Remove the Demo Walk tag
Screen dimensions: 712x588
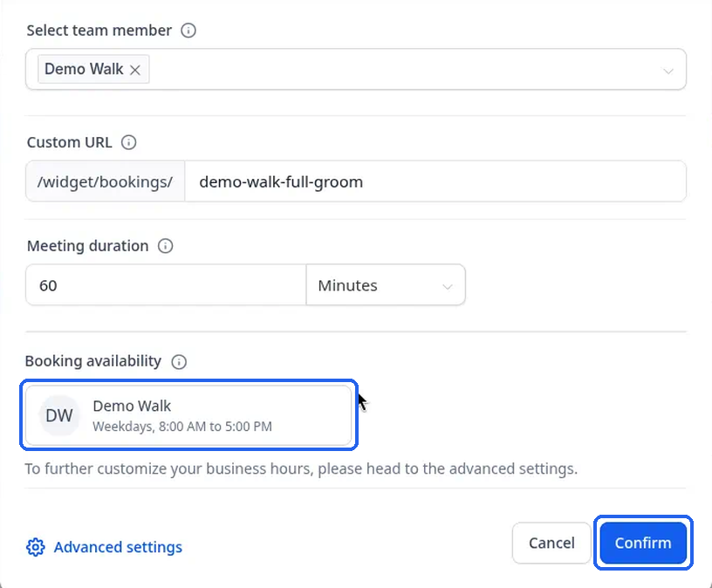(x=135, y=70)
